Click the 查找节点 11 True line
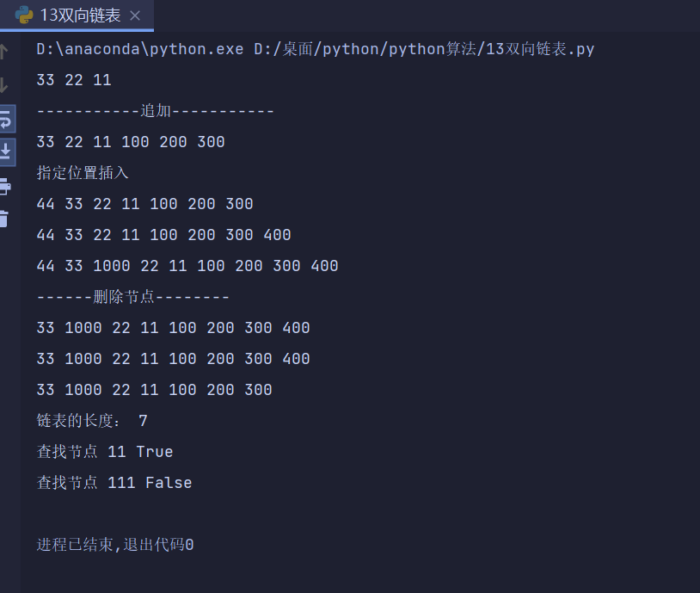700x593 pixels. tap(105, 452)
